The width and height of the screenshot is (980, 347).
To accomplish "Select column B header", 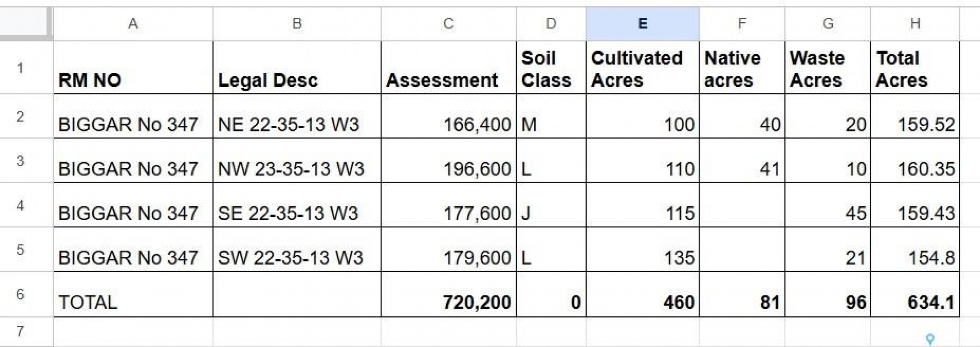I will [x=297, y=24].
